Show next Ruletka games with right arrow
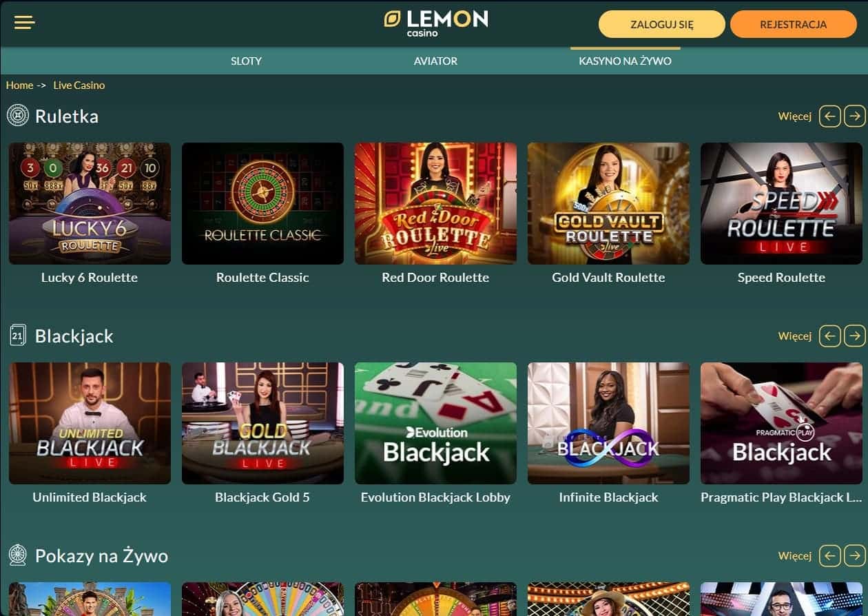Viewport: 868px width, 616px height. 855,116
